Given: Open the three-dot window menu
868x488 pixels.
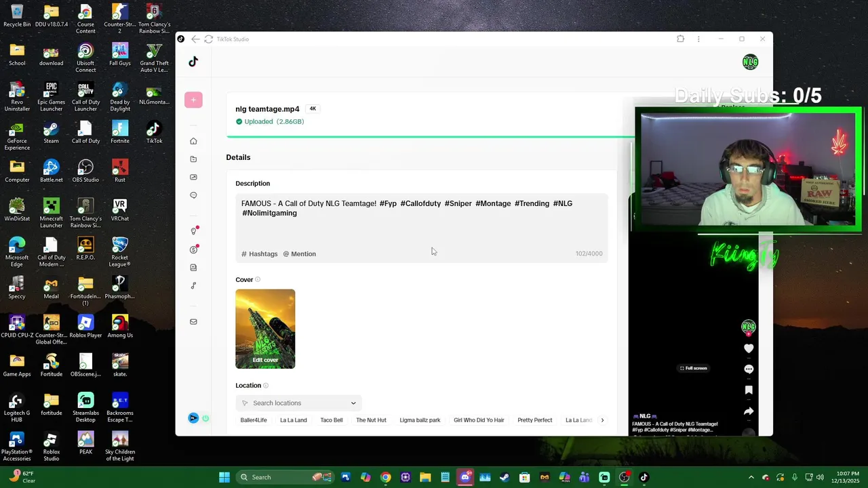Looking at the screenshot, I should click(698, 39).
